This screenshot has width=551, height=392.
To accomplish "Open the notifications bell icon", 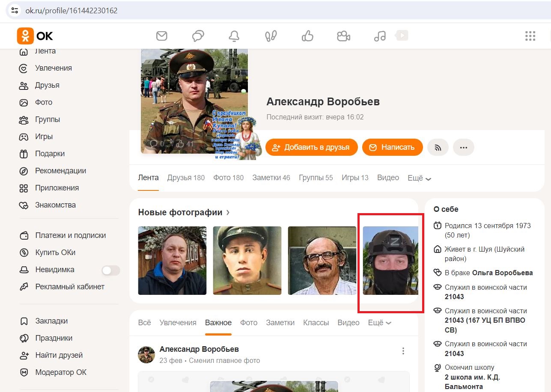I will 234,36.
